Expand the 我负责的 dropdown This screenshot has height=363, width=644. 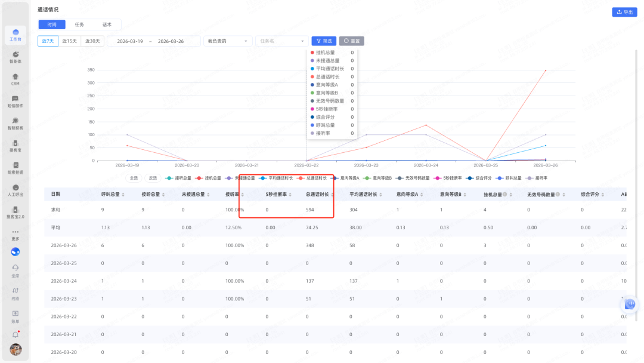pyautogui.click(x=227, y=41)
